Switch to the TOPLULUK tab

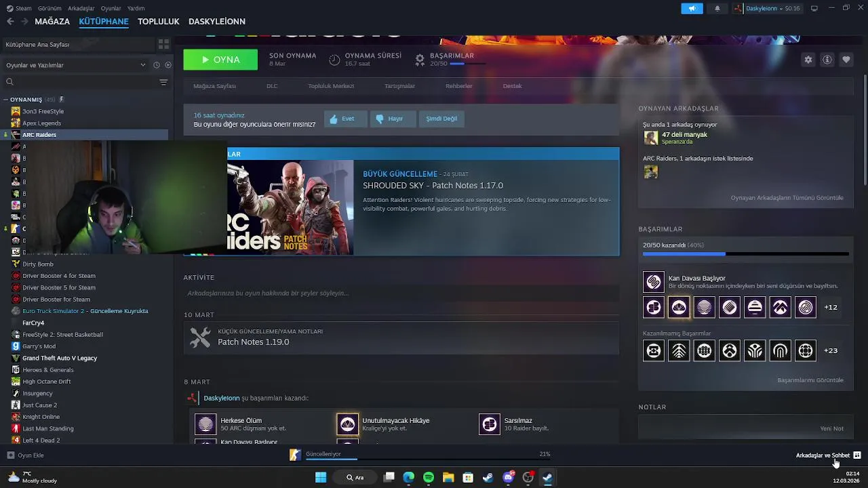click(159, 22)
